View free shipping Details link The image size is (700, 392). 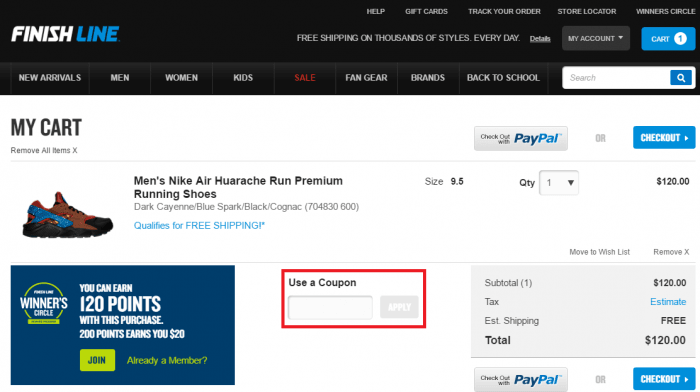[x=540, y=39]
